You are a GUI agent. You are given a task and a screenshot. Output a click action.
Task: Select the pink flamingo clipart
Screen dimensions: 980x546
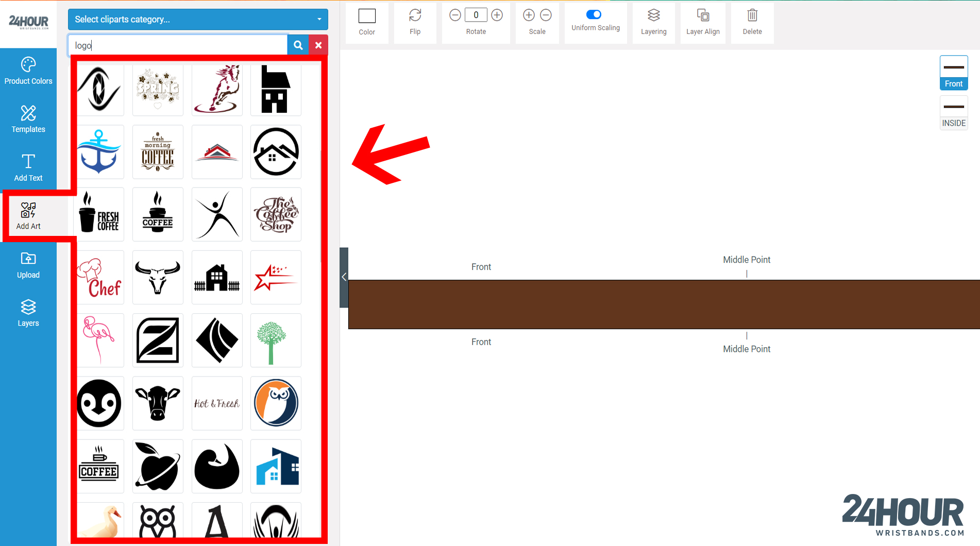click(99, 340)
